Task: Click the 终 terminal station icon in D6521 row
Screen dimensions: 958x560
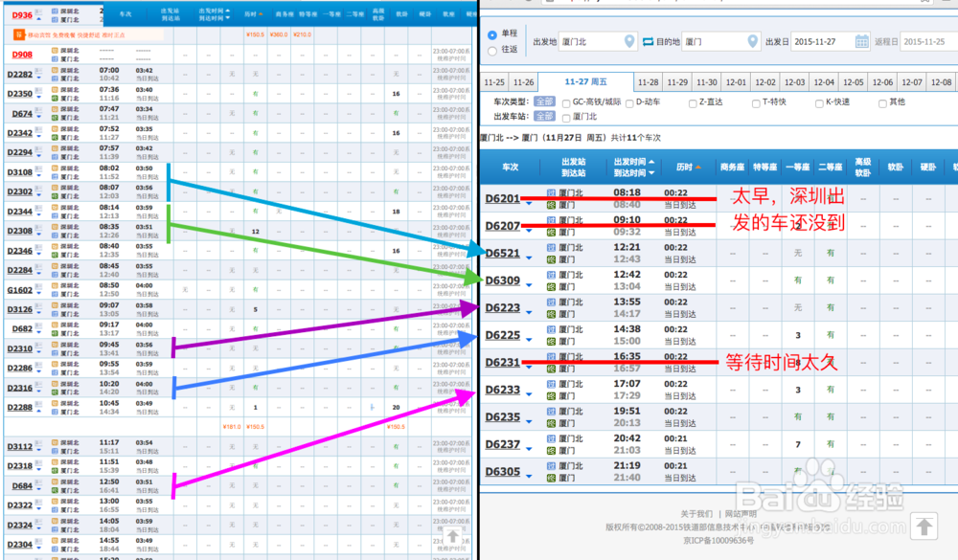Action: (551, 258)
